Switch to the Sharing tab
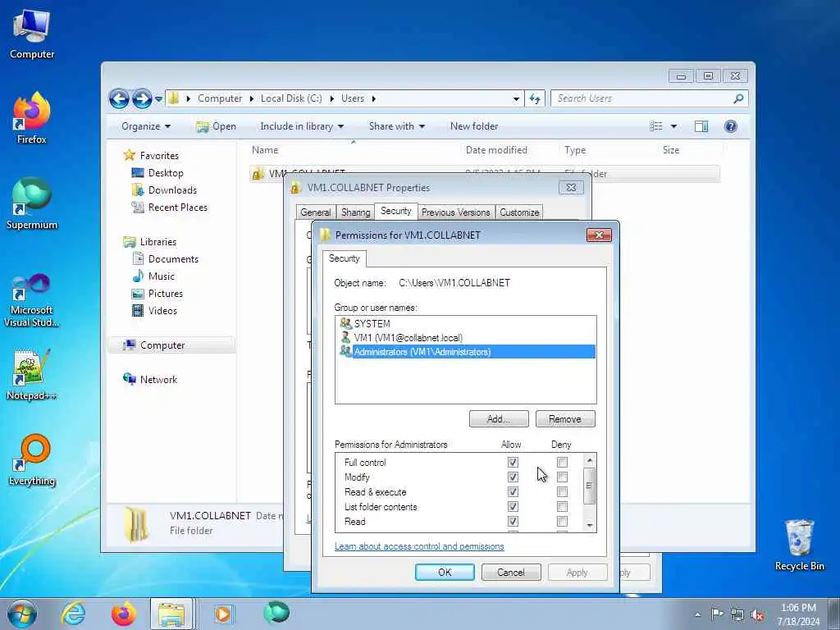840x630 pixels. (356, 212)
